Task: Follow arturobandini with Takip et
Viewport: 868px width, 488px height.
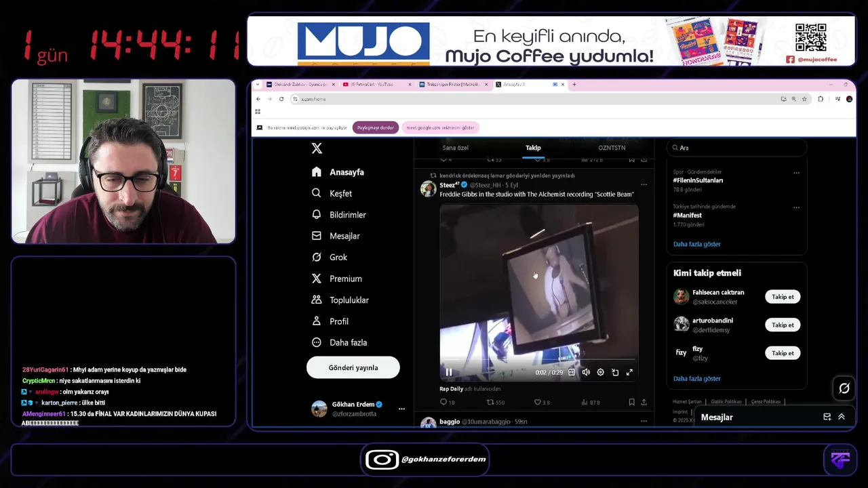Action: [x=783, y=325]
